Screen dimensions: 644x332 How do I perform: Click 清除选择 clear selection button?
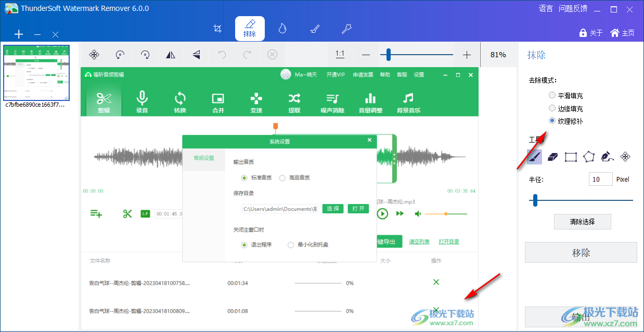click(x=582, y=222)
